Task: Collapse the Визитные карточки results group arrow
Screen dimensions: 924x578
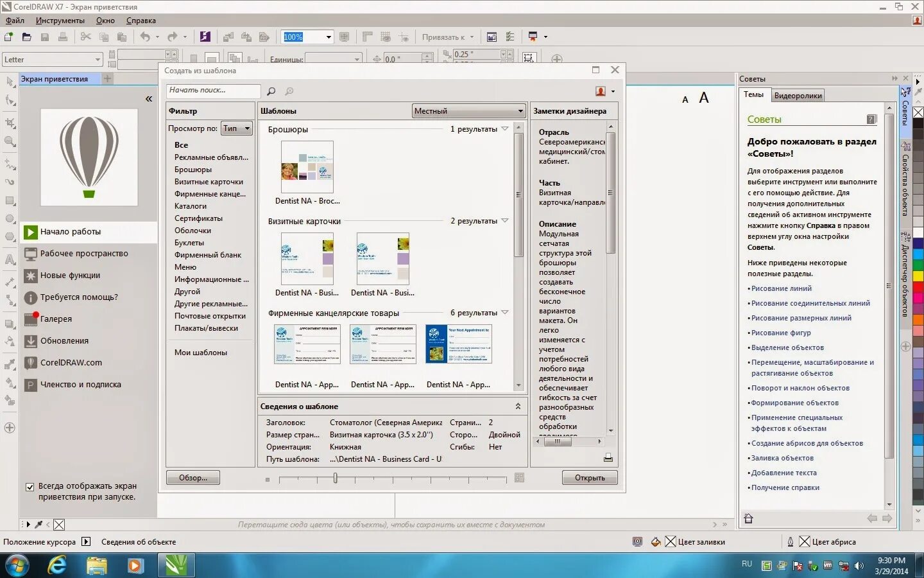Action: (x=505, y=221)
